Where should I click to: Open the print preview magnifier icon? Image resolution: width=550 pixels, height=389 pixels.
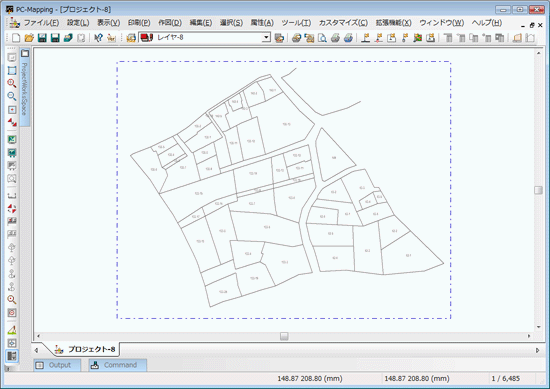click(x=322, y=38)
